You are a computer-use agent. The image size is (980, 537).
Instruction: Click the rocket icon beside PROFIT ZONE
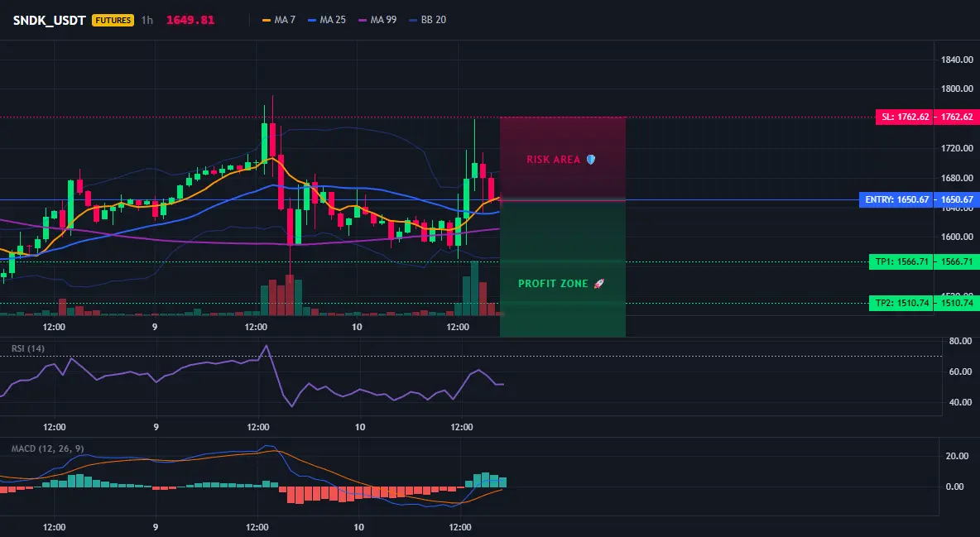(x=598, y=284)
